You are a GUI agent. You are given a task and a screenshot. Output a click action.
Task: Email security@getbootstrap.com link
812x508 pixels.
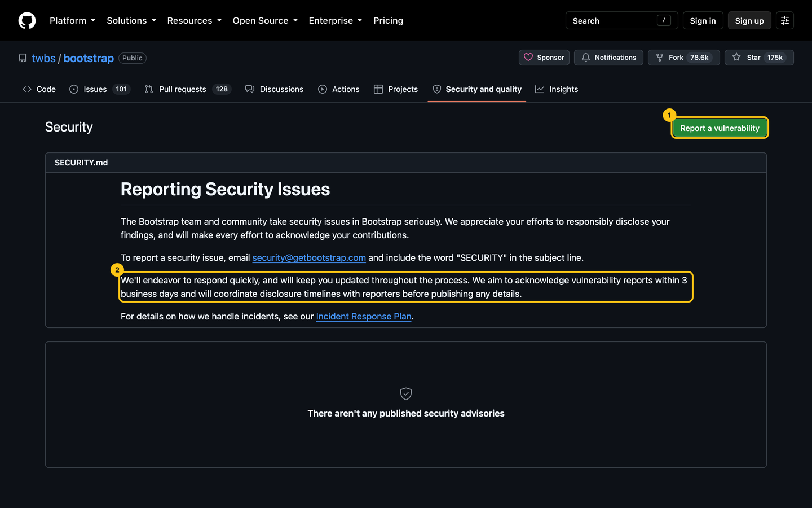309,257
